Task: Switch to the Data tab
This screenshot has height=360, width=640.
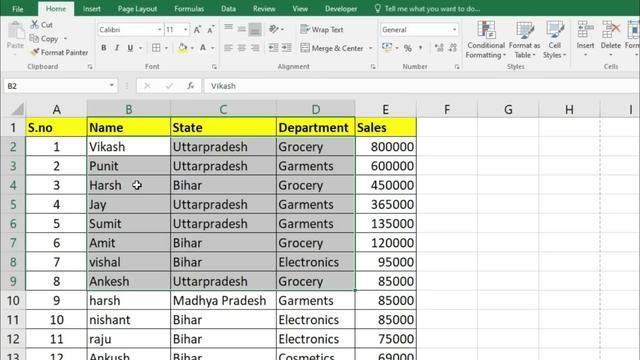Action: (x=228, y=9)
